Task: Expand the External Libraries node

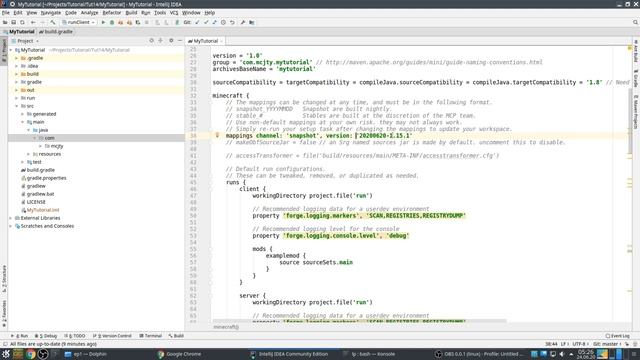Action: coord(11,218)
